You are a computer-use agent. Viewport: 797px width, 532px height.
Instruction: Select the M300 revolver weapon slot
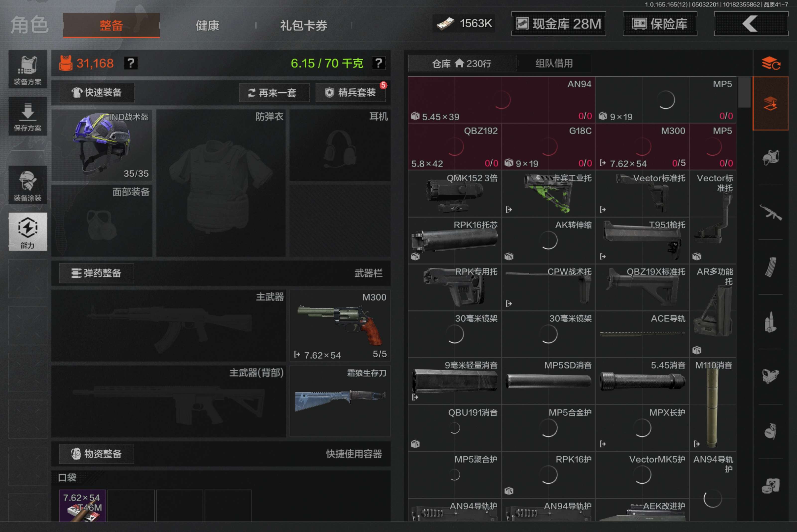coord(340,325)
